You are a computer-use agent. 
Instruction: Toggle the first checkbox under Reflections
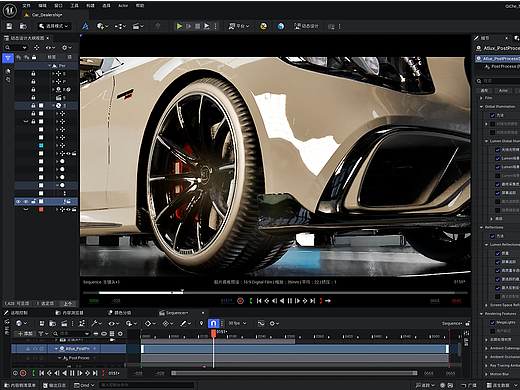point(492,236)
